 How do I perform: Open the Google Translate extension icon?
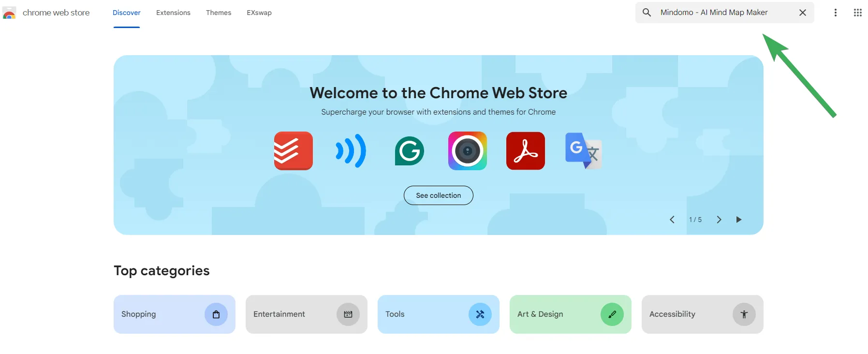pos(584,151)
